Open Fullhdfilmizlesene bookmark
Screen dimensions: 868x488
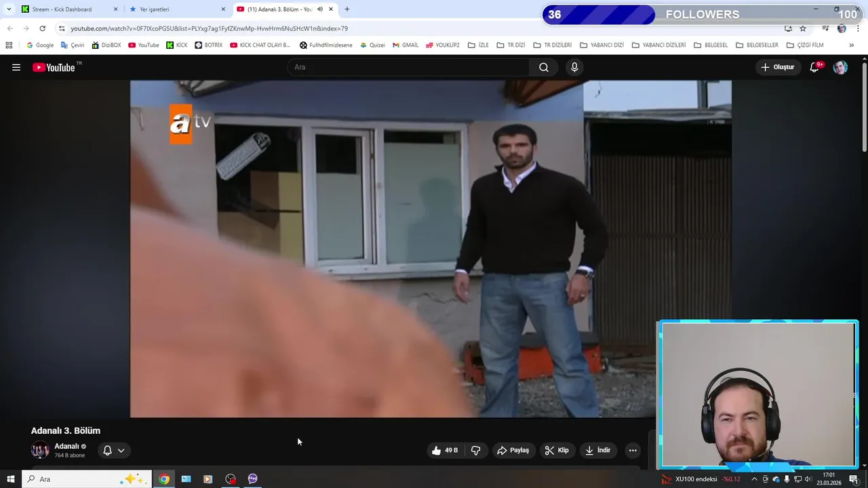coord(326,45)
